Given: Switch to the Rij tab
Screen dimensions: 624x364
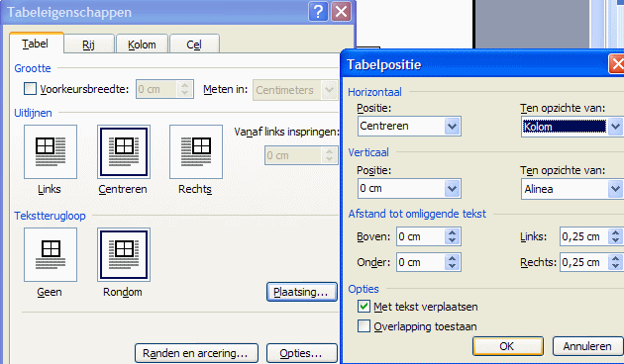Looking at the screenshot, I should [89, 44].
